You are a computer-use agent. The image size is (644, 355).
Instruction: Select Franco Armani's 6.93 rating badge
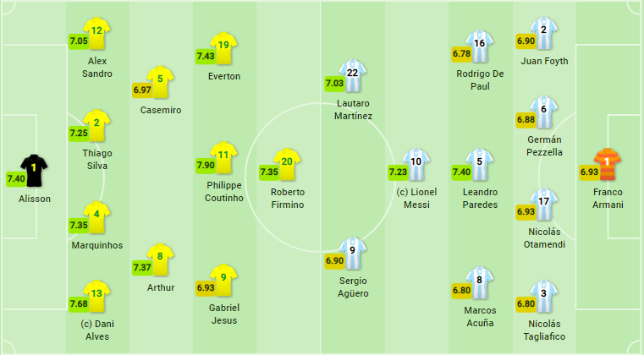click(x=589, y=172)
